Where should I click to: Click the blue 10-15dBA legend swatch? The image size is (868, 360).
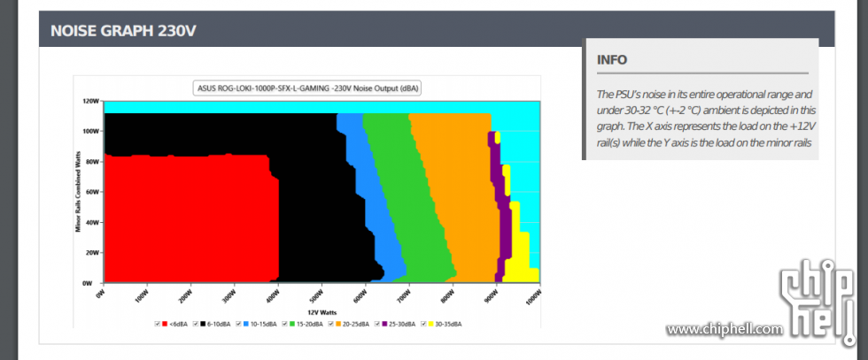246,324
